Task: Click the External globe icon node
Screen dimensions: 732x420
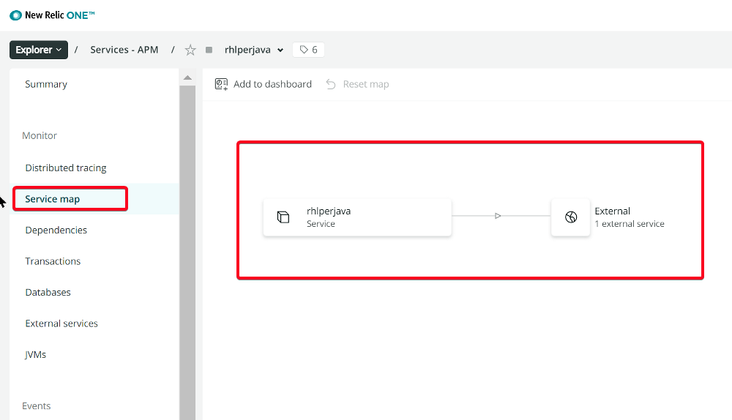Action: [570, 217]
